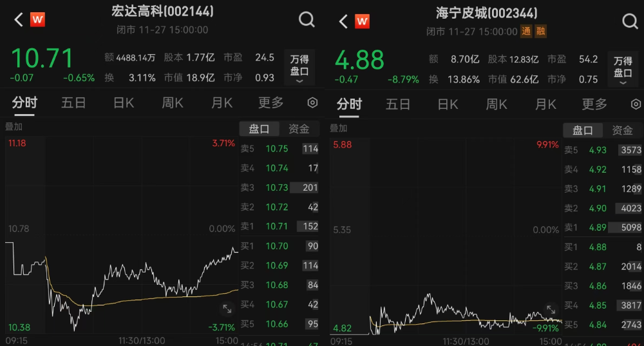Viewport: 644px width, 346px height.
Task: Select 买4 order row at 4.85
Action: (x=603, y=305)
